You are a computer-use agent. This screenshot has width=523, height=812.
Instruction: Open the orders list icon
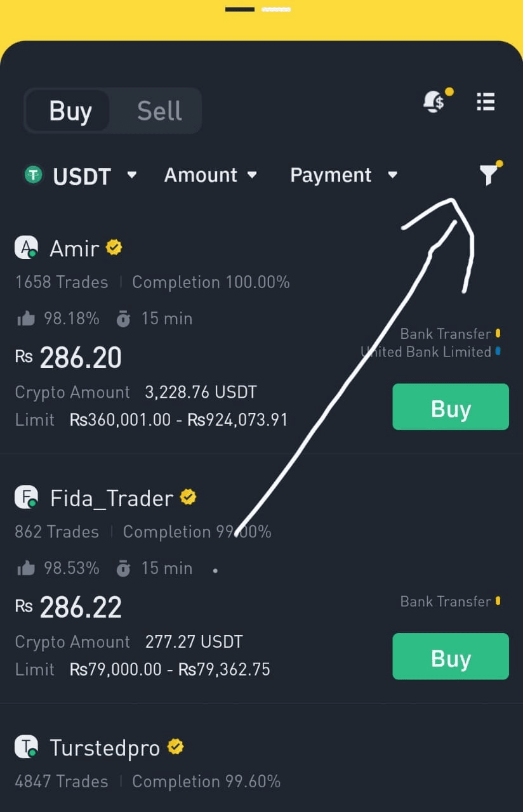tap(486, 101)
